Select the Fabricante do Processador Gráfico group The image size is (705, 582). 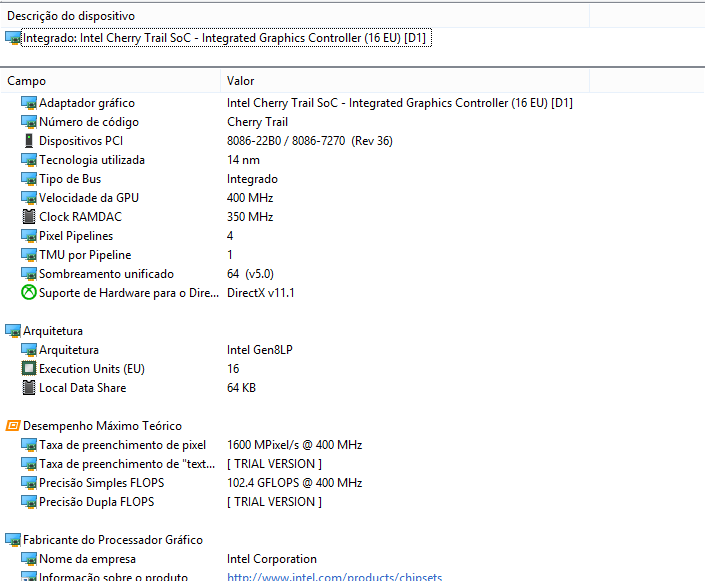[x=113, y=540]
